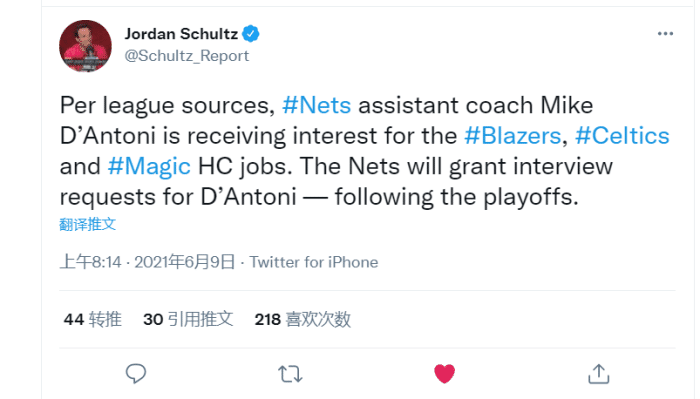Click the 2021年6月9日 date
700x399 pixels.
pyautogui.click(x=184, y=262)
